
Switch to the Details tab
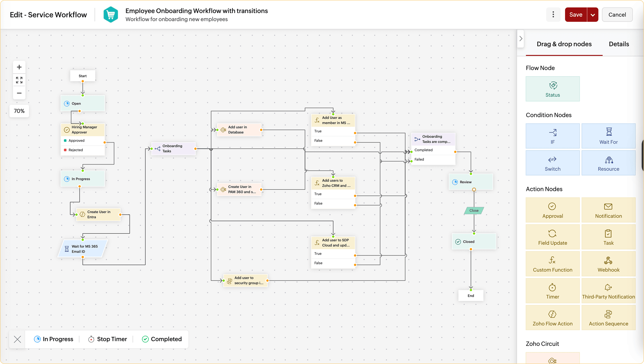618,44
